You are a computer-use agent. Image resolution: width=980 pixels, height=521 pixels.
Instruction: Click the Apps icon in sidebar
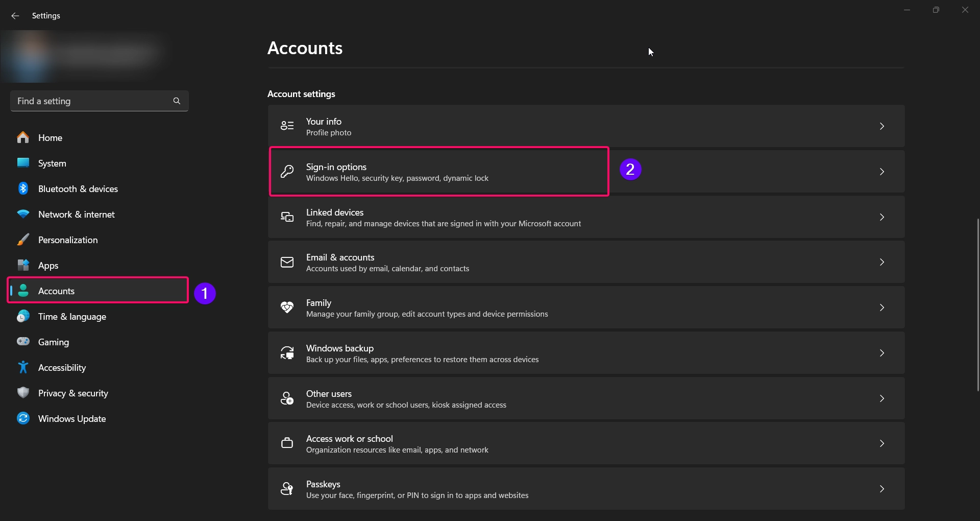(x=23, y=265)
